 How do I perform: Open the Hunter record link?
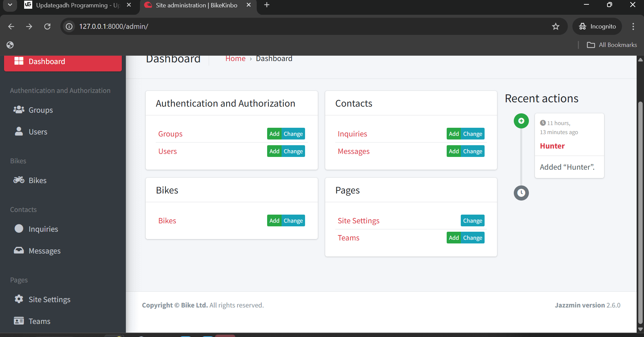click(552, 146)
